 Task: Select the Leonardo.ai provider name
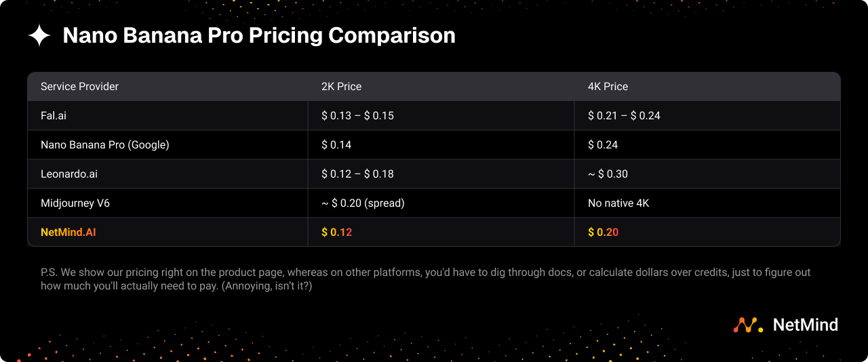click(69, 174)
